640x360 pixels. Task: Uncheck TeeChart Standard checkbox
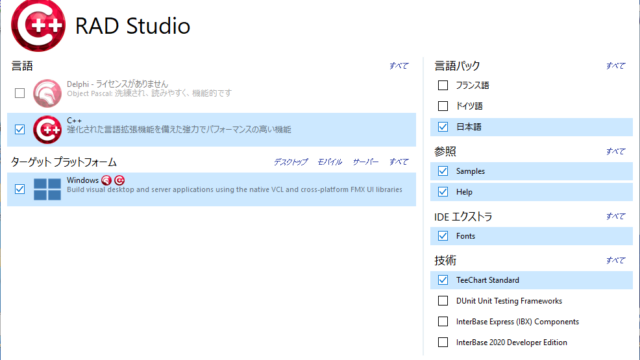(x=443, y=280)
